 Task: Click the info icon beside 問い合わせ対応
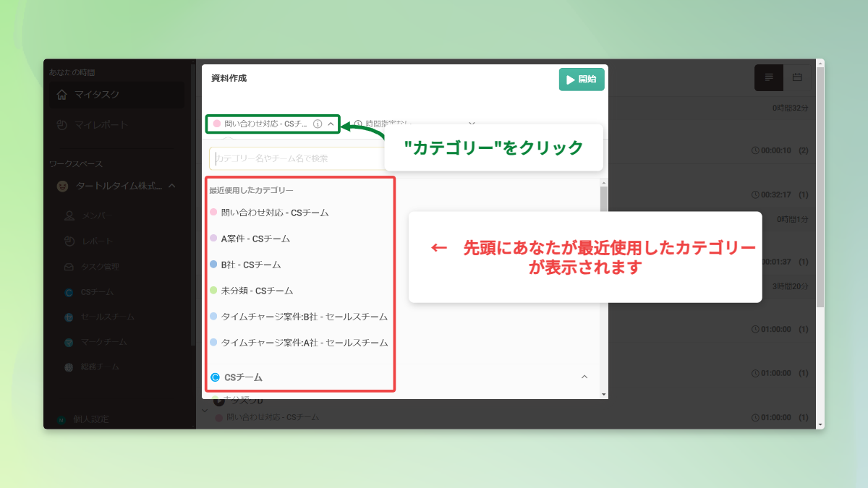[318, 124]
